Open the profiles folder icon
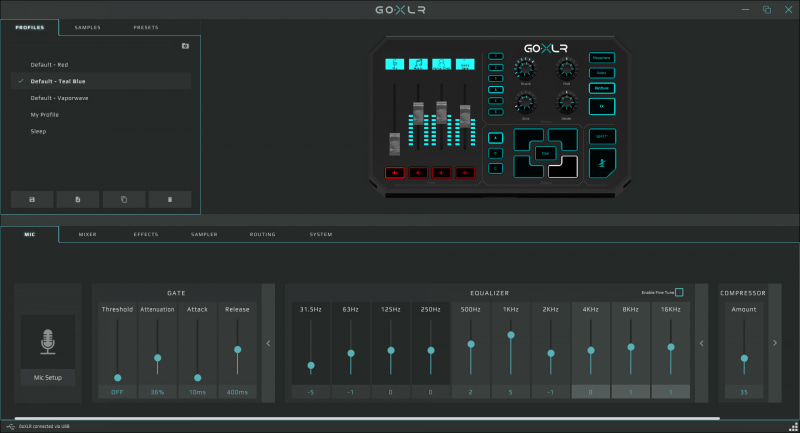This screenshot has height=433, width=800. (185, 46)
